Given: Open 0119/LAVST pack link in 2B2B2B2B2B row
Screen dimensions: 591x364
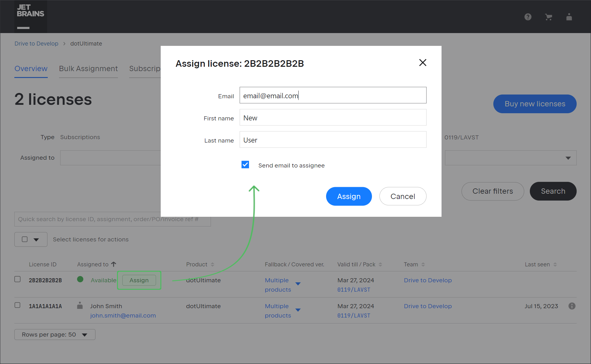Looking at the screenshot, I should pyautogui.click(x=354, y=290).
